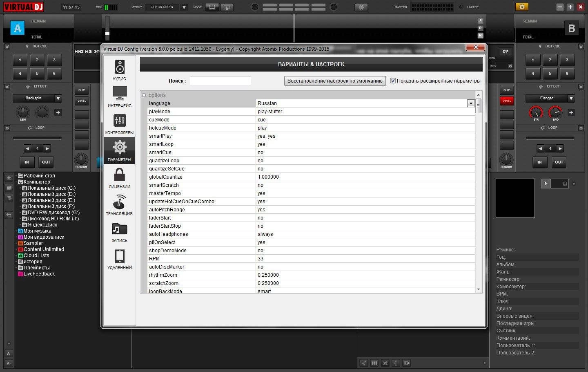This screenshot has width=588, height=372.
Task: Select Локальный диск (C:) in browser tree
Action: click(x=51, y=188)
